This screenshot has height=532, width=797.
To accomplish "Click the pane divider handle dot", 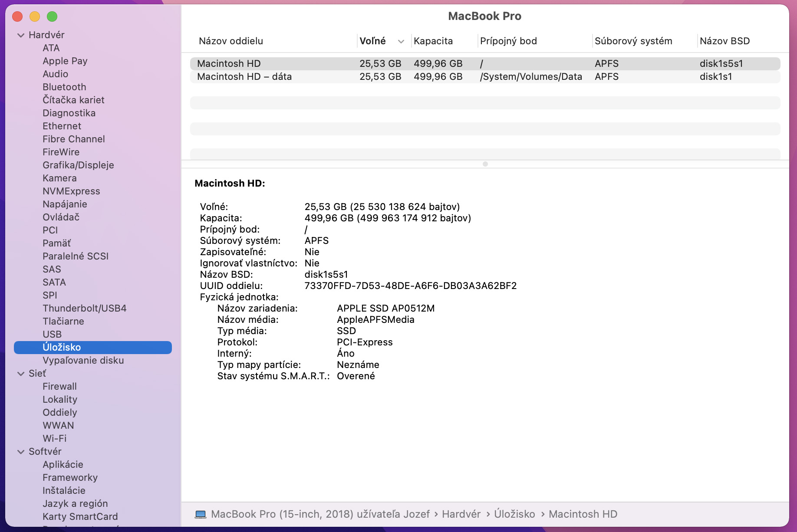I will (x=485, y=164).
